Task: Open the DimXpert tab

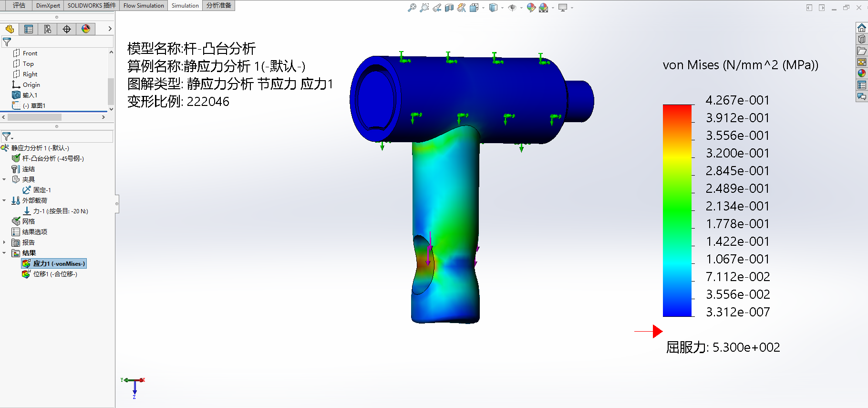Action: 48,6
